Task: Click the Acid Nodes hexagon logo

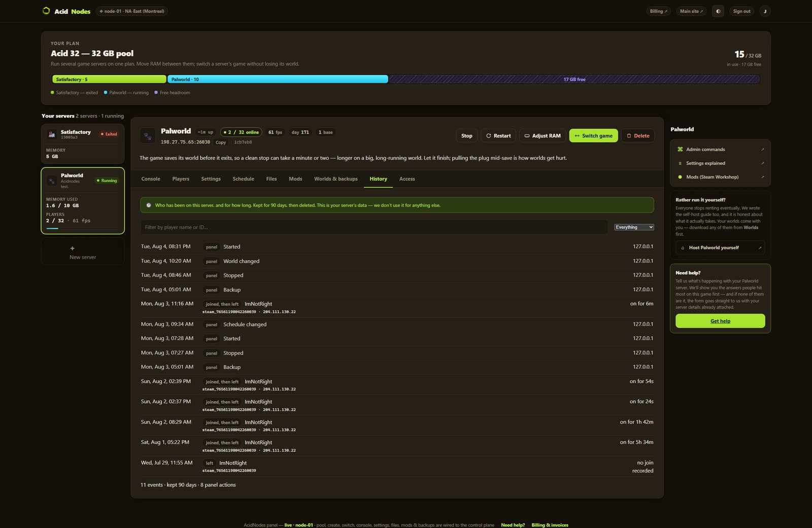Action: (x=46, y=11)
